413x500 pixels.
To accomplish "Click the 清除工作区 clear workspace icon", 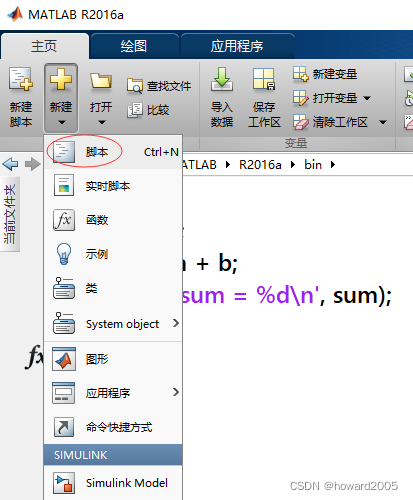I will click(x=301, y=122).
